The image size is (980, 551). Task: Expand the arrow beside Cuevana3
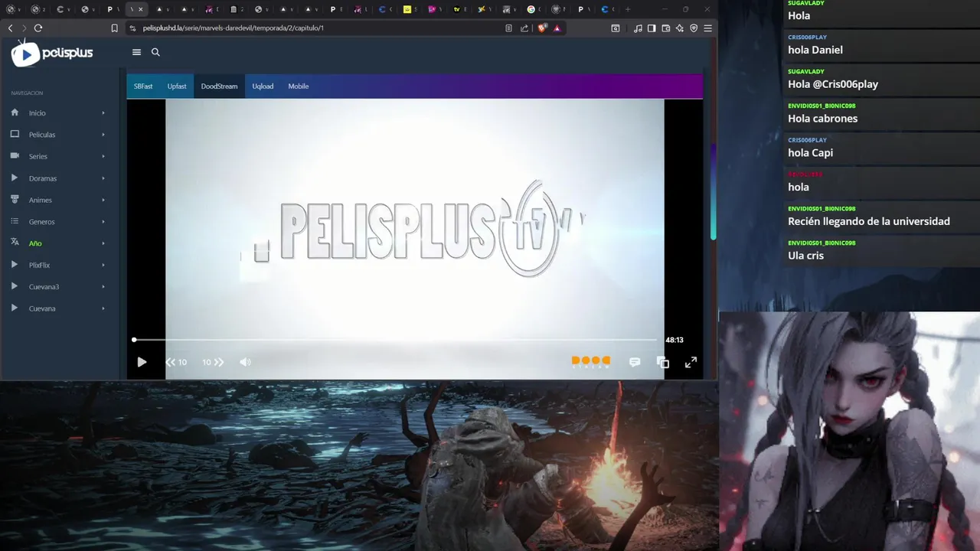pos(103,287)
